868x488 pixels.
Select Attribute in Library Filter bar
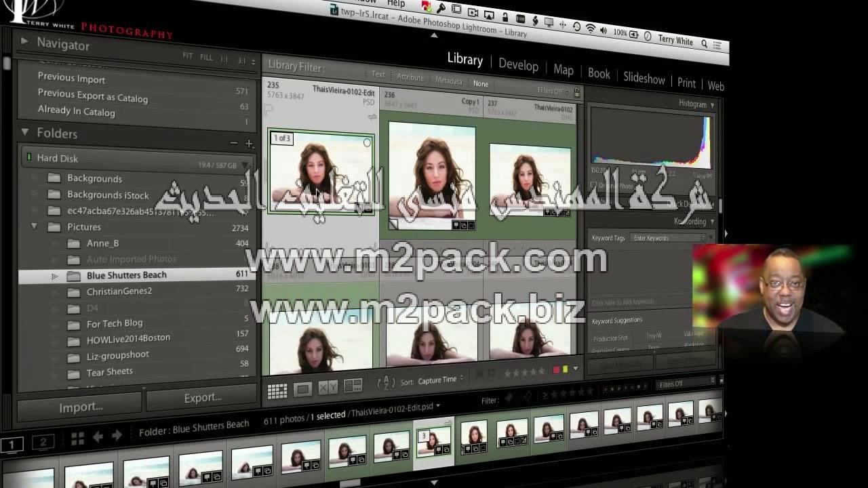[x=410, y=77]
